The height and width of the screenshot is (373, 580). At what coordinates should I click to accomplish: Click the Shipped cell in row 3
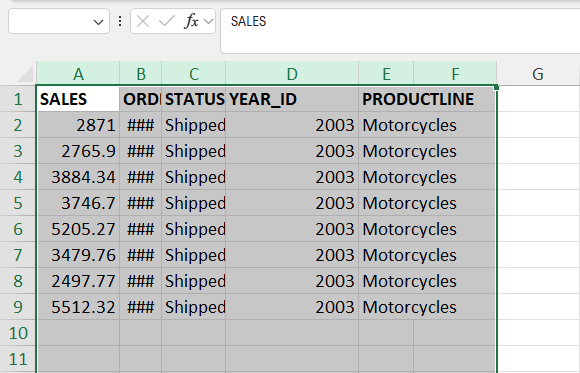pos(194,151)
